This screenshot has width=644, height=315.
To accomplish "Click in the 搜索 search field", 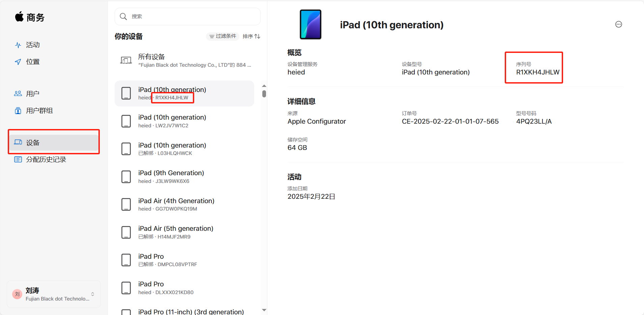I will click(187, 17).
